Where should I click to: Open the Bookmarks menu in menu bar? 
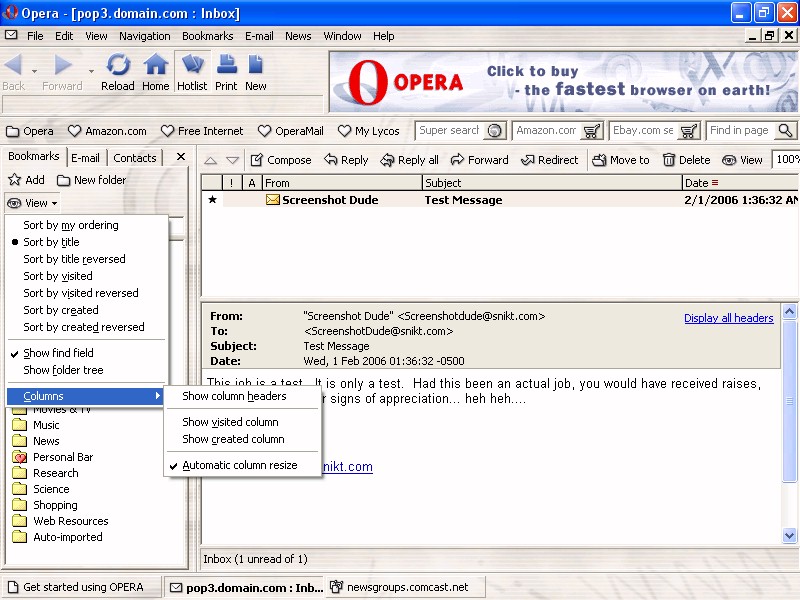click(207, 36)
